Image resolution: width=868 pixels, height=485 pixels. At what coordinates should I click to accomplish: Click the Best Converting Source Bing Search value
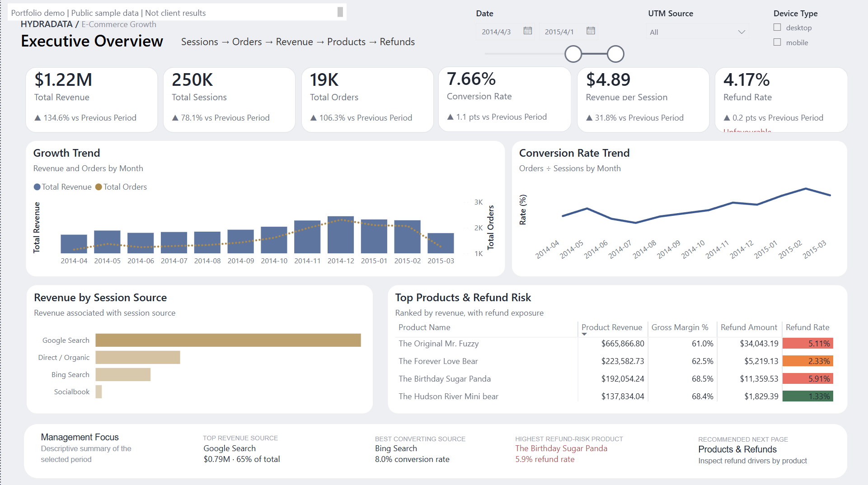(396, 448)
